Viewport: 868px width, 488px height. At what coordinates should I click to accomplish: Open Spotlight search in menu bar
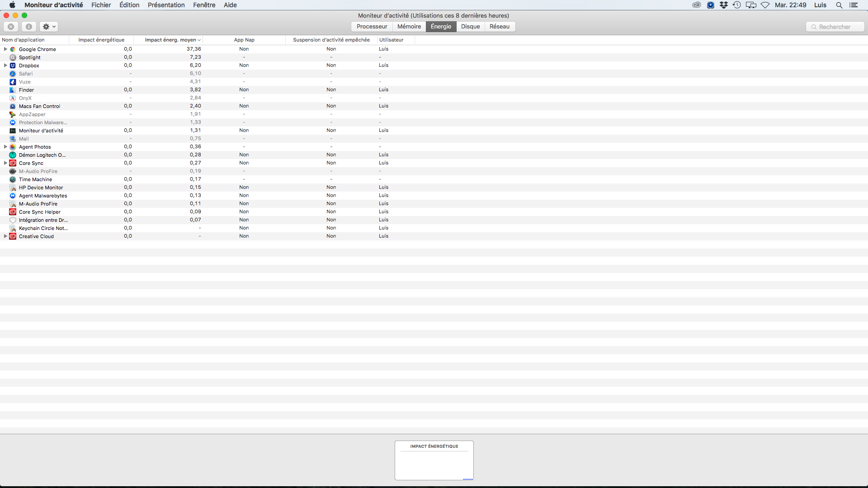(839, 5)
